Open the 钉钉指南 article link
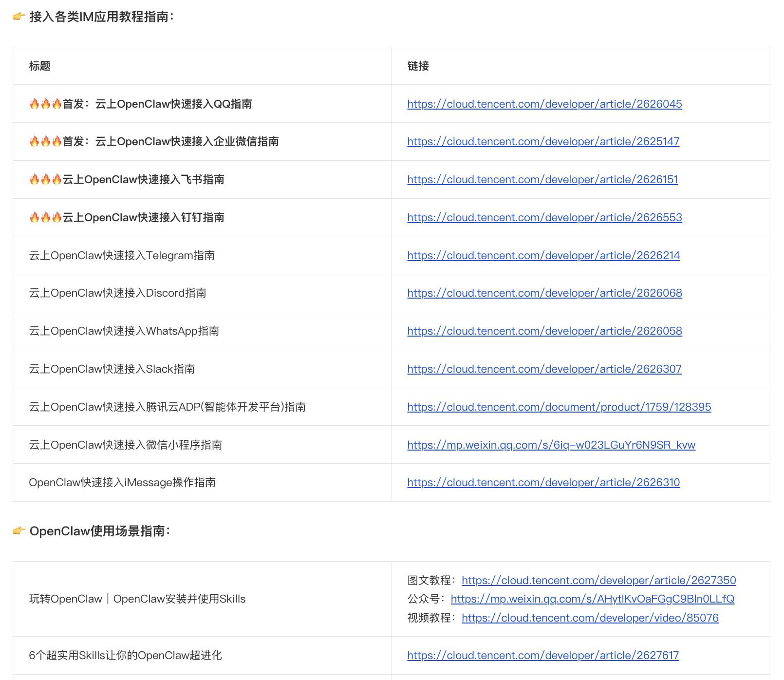 (x=544, y=217)
